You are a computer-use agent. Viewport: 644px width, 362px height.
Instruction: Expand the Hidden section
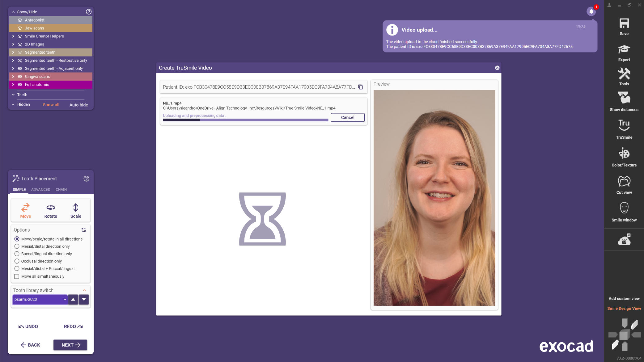(13, 105)
